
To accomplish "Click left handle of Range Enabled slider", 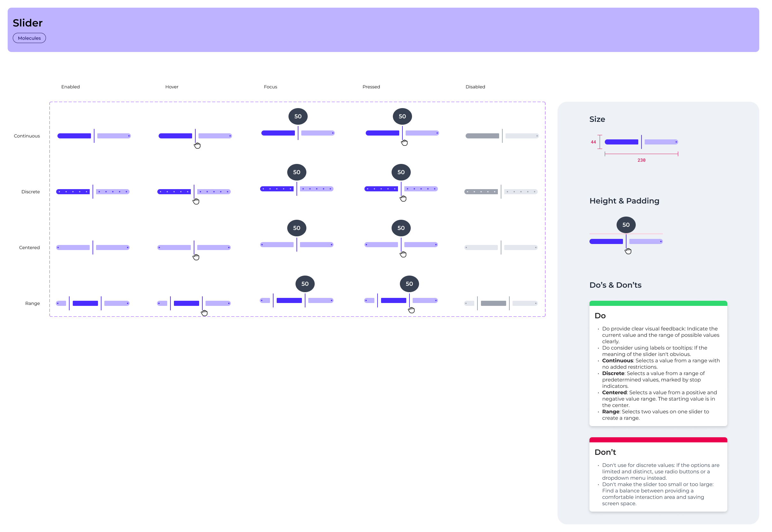I will point(69,303).
